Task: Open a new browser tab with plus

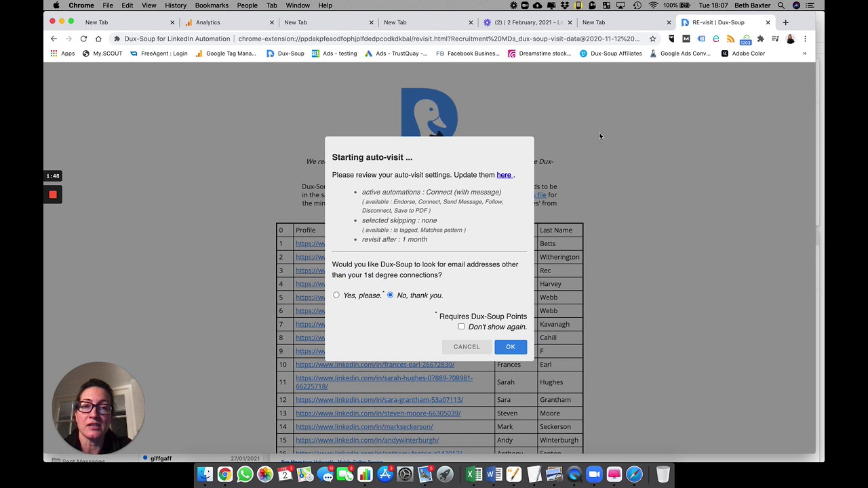Action: [785, 22]
